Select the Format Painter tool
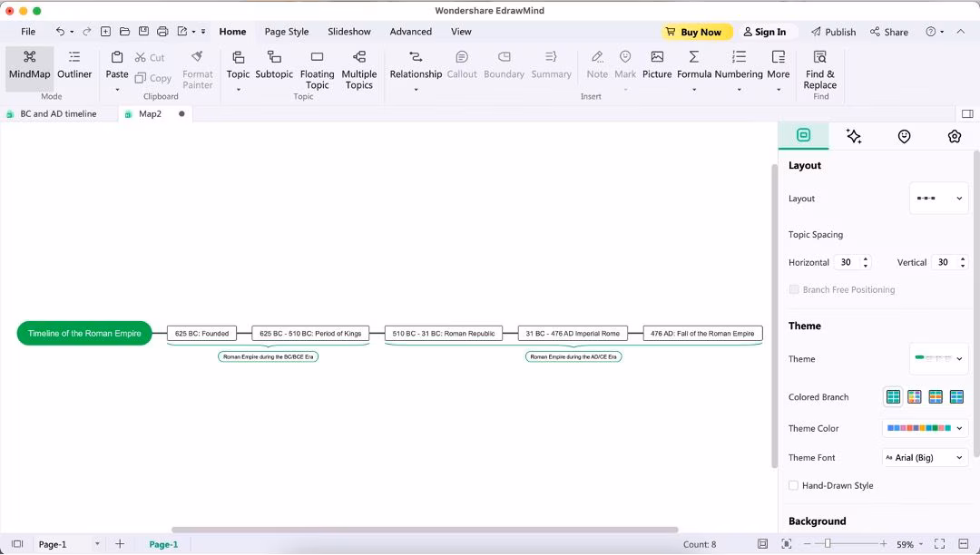980x555 pixels. pyautogui.click(x=198, y=70)
